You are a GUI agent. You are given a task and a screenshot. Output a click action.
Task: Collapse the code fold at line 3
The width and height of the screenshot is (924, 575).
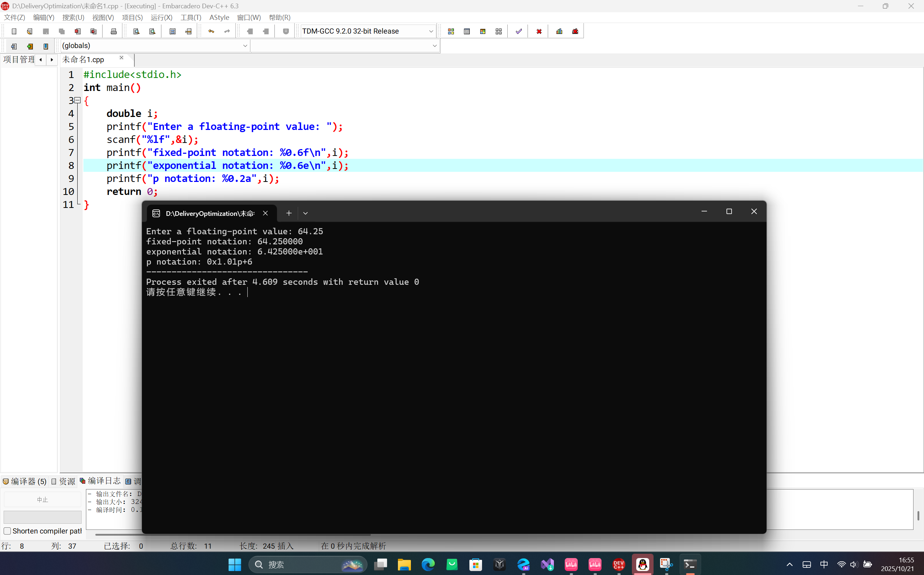78,100
